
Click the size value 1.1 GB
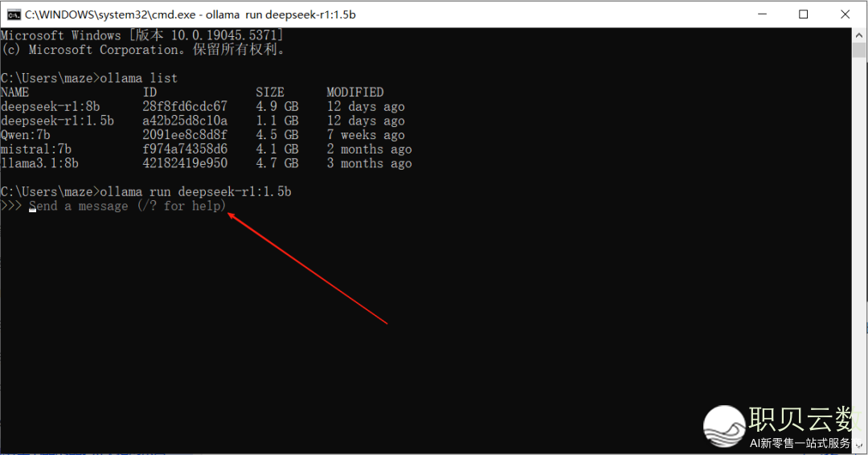pyautogui.click(x=277, y=121)
